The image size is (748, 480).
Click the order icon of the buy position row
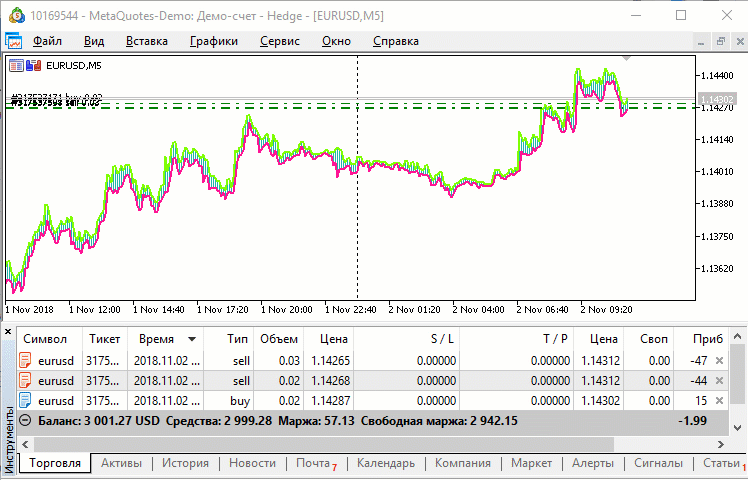click(x=26, y=401)
